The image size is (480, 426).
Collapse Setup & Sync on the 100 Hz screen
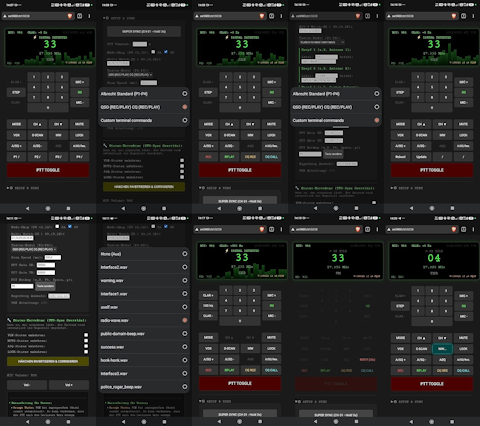tap(215, 401)
